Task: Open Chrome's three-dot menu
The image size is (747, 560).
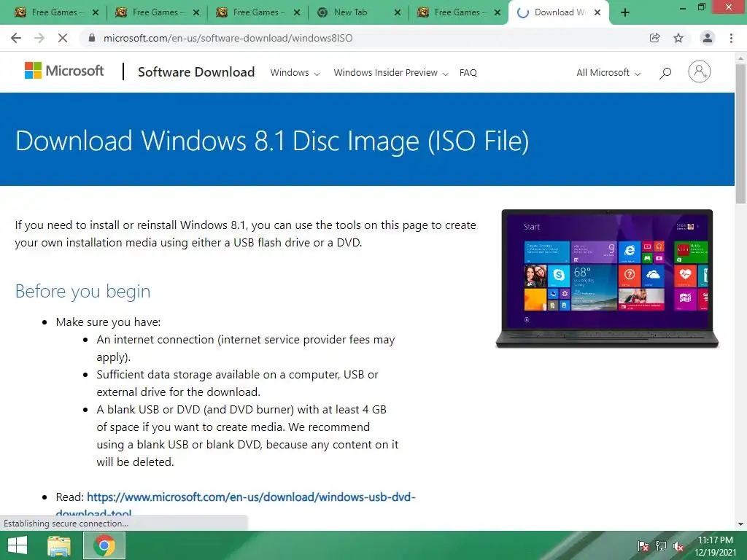Action: coord(731,38)
